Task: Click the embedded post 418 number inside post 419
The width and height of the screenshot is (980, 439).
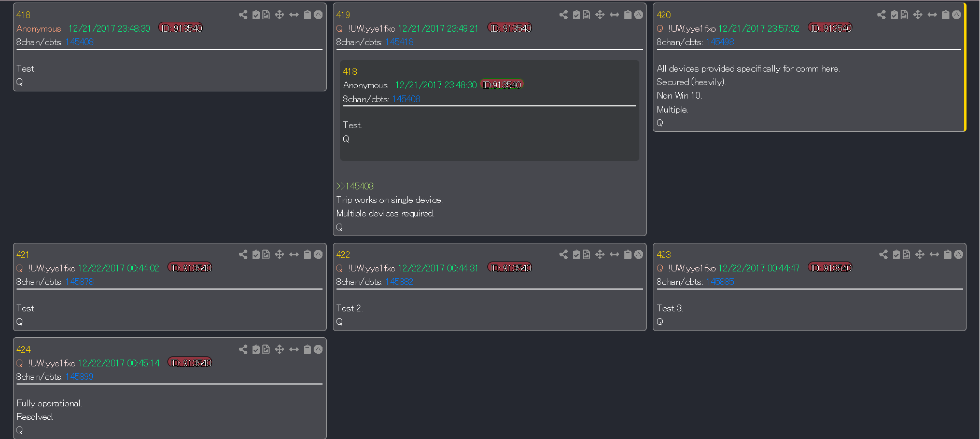Action: click(x=350, y=72)
